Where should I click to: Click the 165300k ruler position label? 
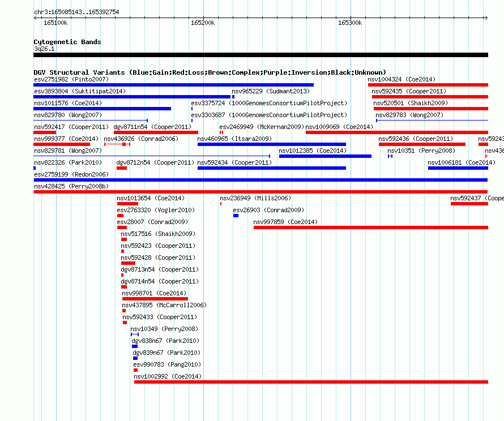click(350, 23)
